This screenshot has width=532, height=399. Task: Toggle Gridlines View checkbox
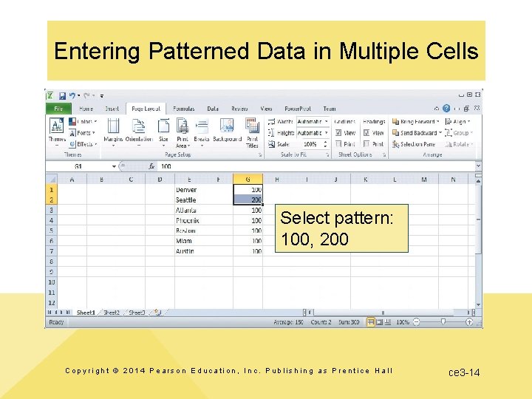tap(338, 133)
